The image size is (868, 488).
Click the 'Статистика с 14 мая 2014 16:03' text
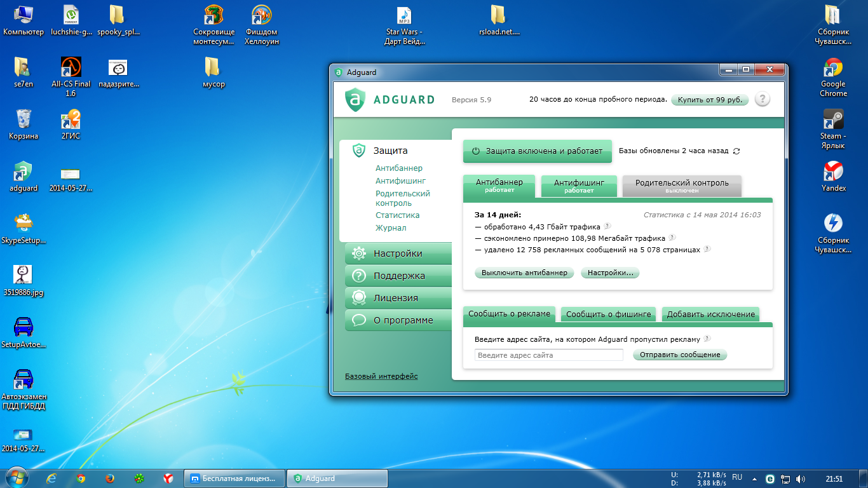702,215
